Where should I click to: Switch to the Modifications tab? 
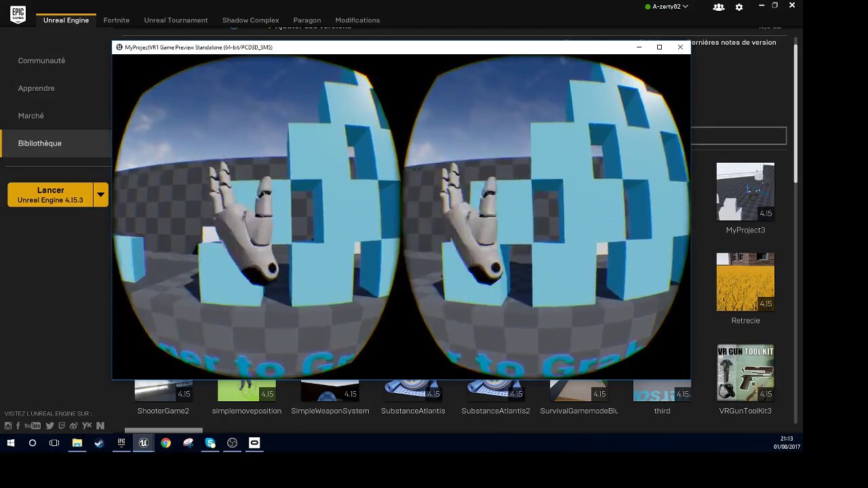click(357, 20)
